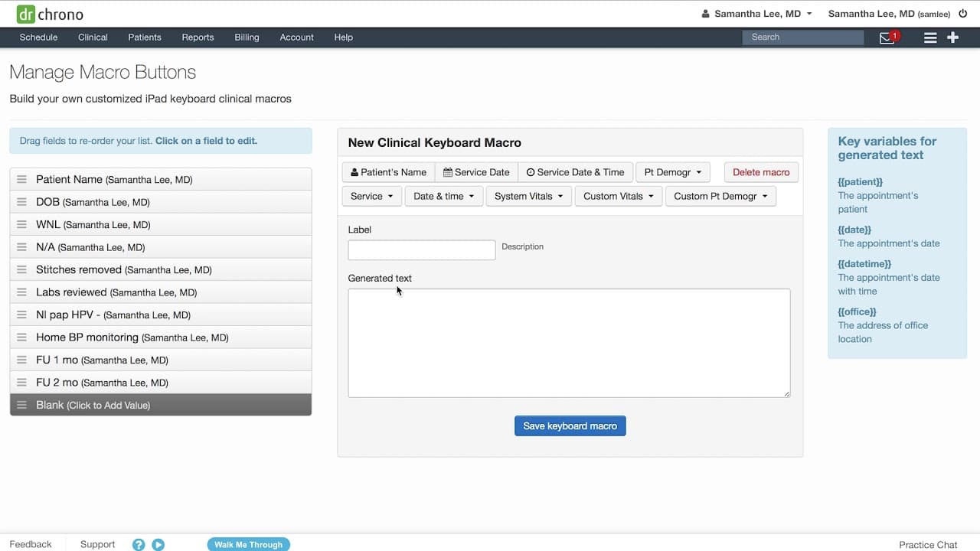Select the FU 1 mo macro field
This screenshot has width=980, height=551.
coord(161,360)
